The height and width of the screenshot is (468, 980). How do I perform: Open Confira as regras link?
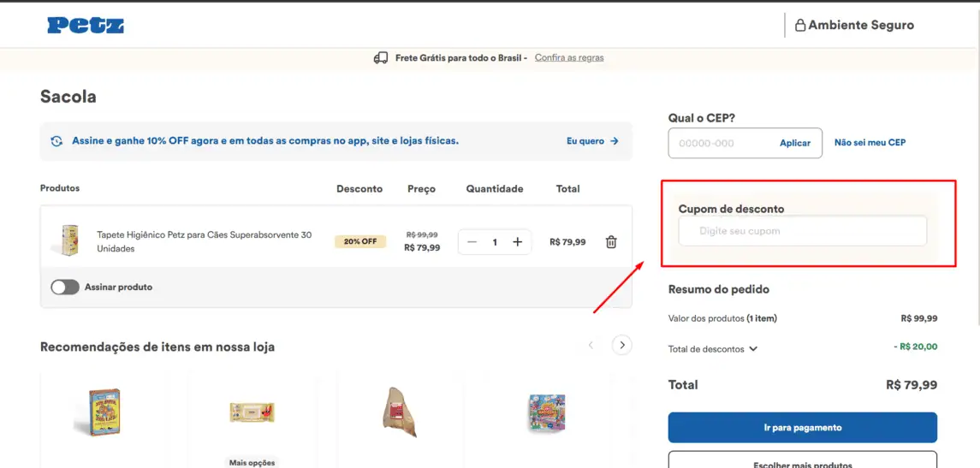[x=569, y=58]
